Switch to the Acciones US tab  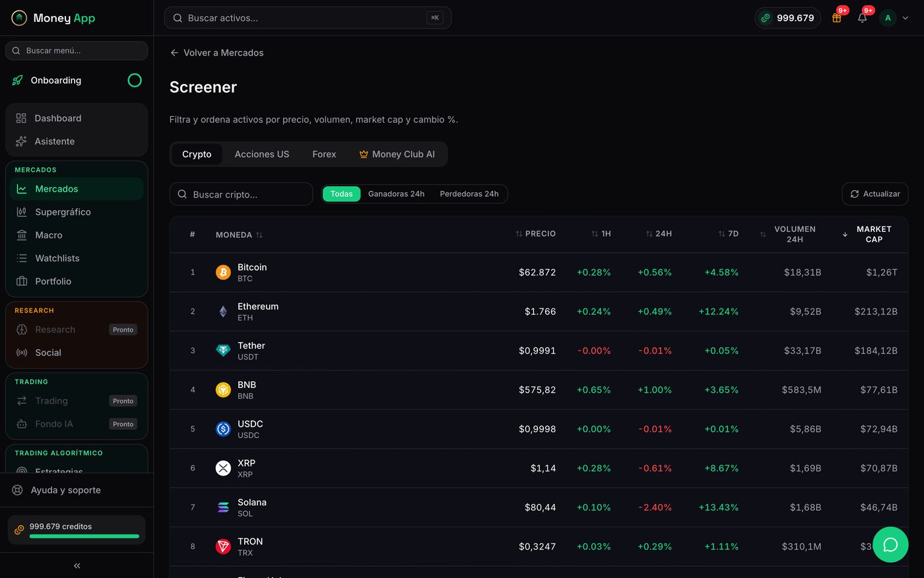[x=262, y=154]
